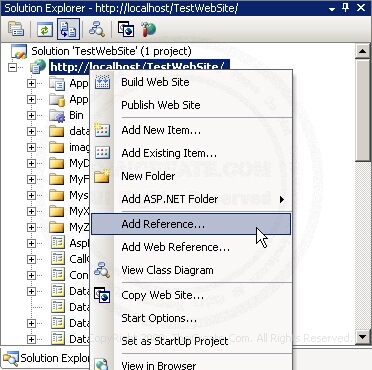Open Start Options... from context menu

tap(191, 318)
